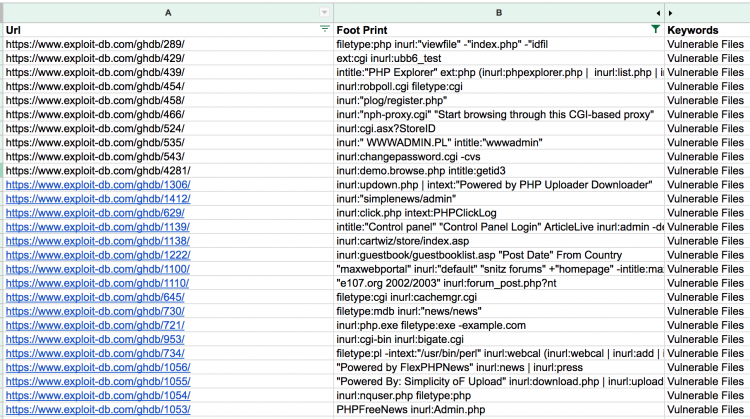750x419 pixels.
Task: Select the Url header cell
Action: tap(168, 30)
